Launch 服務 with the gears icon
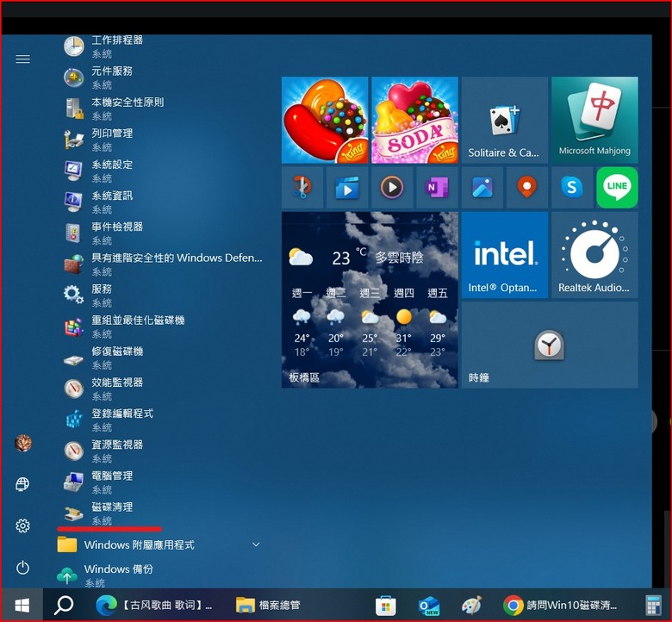 pyautogui.click(x=163, y=295)
